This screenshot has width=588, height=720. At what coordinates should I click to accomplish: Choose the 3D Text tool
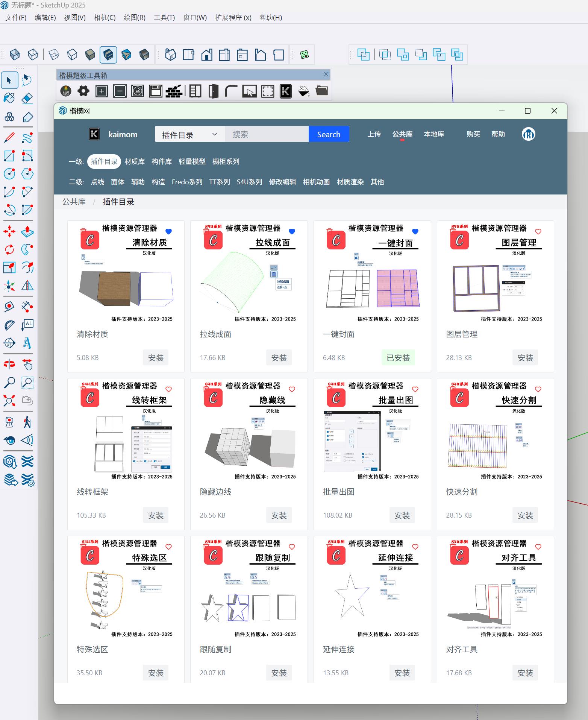27,343
